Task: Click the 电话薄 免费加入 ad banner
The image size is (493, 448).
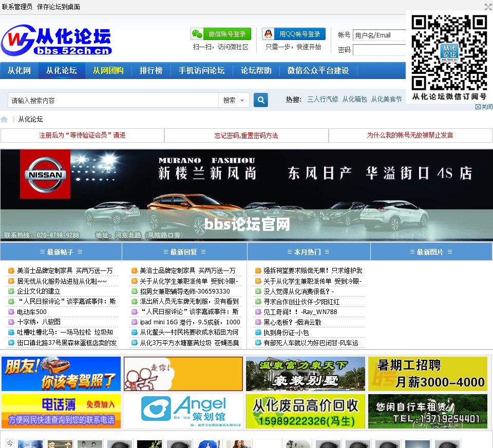Action: [61, 411]
